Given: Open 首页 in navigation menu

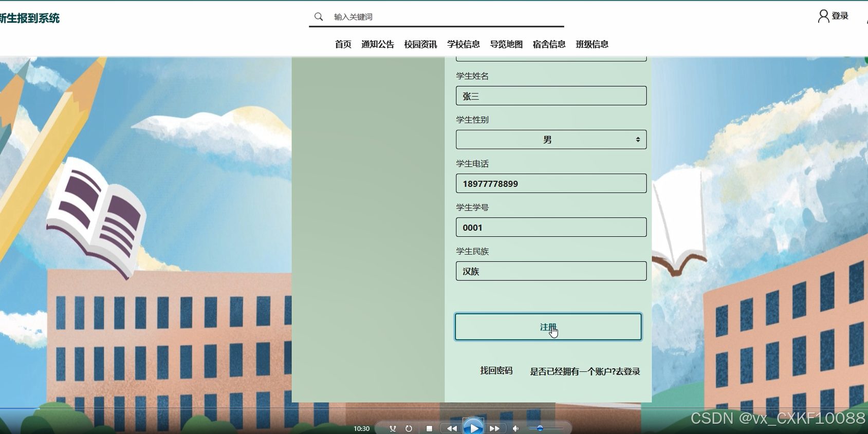Looking at the screenshot, I should coord(343,44).
